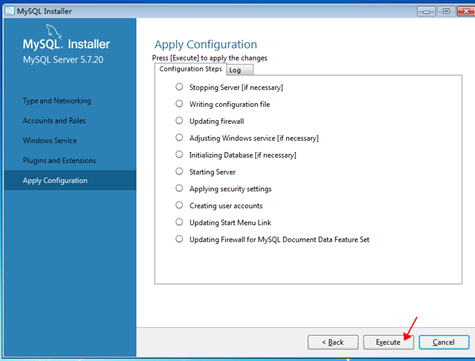Click the Adjusting Windows service step circle

click(179, 138)
